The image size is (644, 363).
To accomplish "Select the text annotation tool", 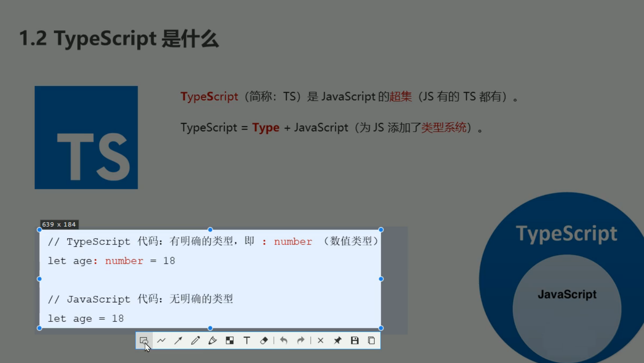I will (247, 341).
